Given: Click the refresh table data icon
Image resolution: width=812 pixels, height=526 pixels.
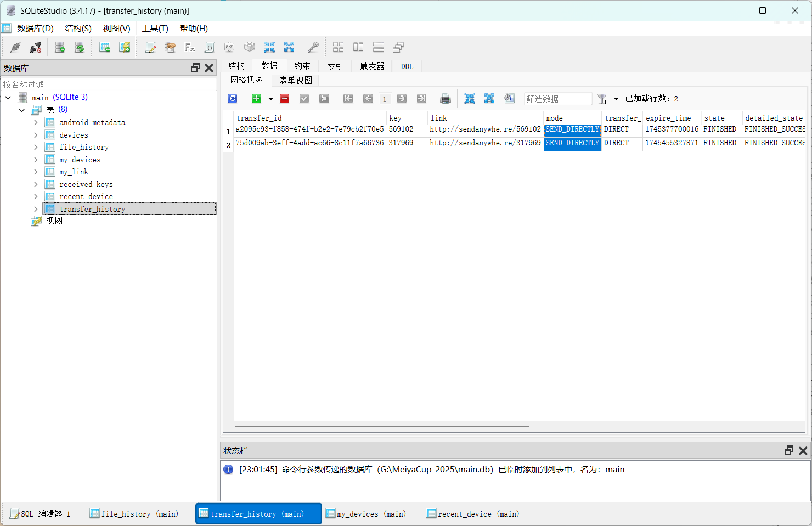Looking at the screenshot, I should (233, 99).
